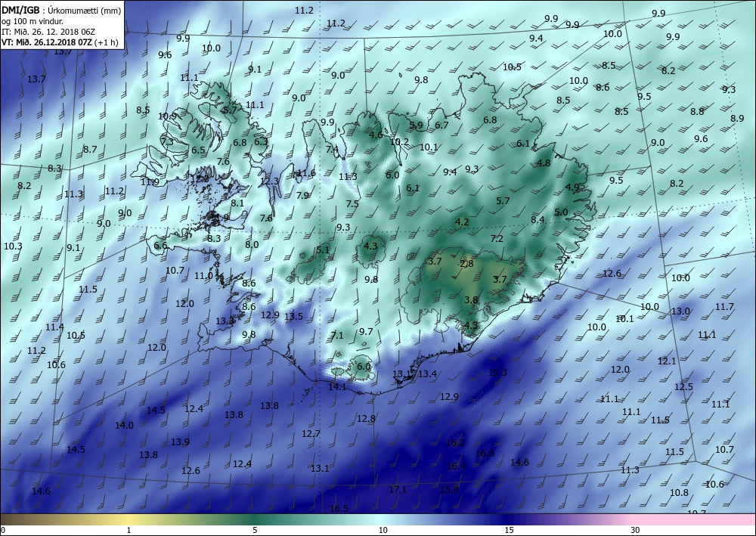Select the map value '4.8'
Image resolution: width=756 pixels, height=536 pixels.
click(x=544, y=163)
